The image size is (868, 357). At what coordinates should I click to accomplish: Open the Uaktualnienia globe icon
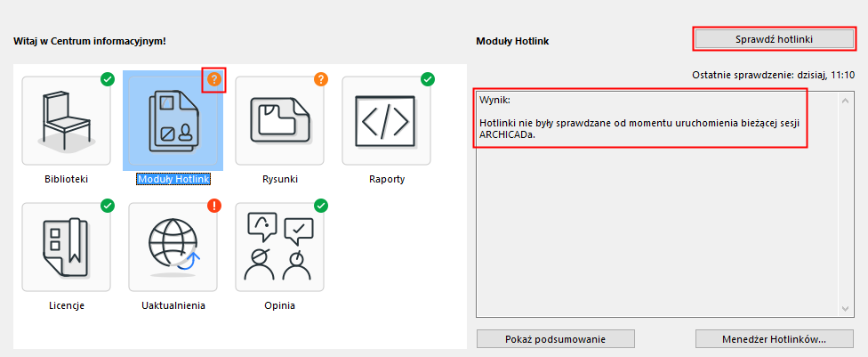click(173, 247)
